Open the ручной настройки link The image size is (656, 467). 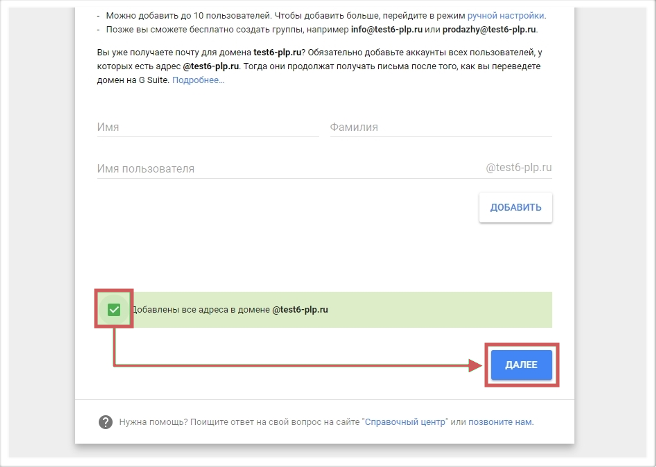[506, 16]
